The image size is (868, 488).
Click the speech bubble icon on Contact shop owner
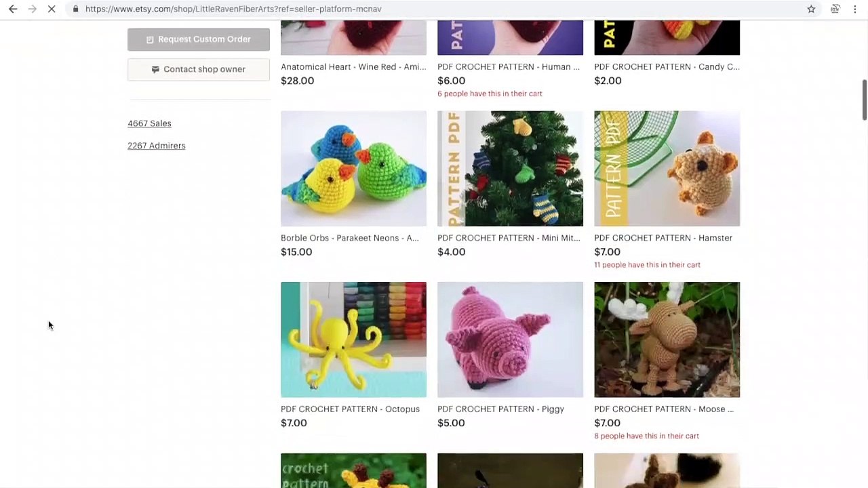(155, 69)
